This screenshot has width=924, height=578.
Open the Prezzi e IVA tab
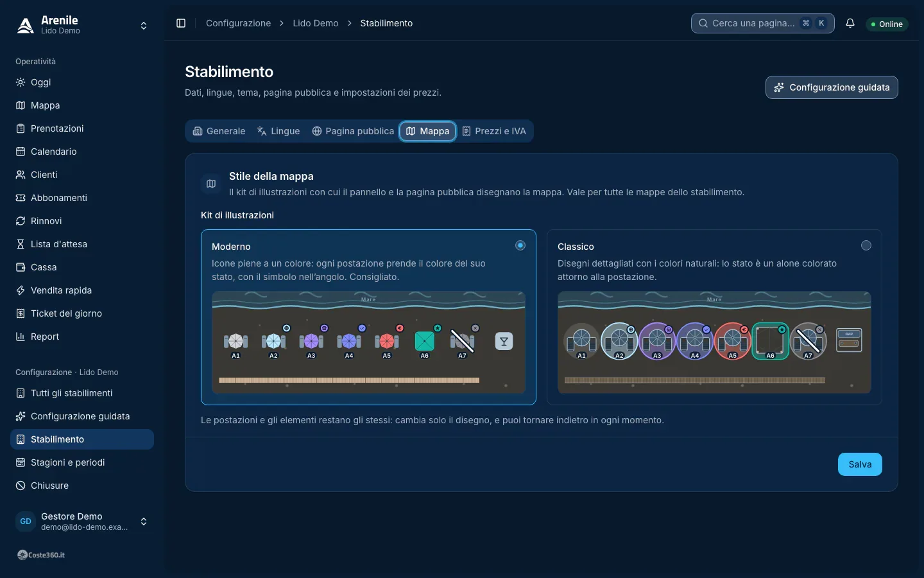coord(494,131)
